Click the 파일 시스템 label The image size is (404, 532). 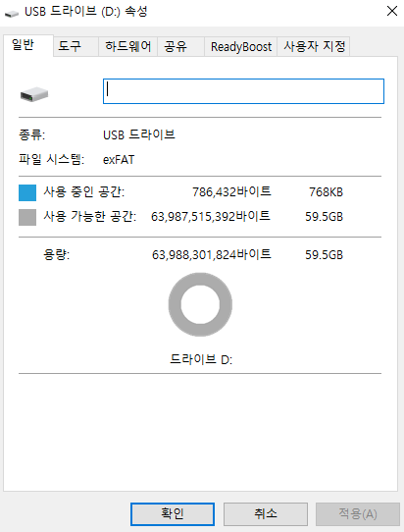(x=52, y=159)
